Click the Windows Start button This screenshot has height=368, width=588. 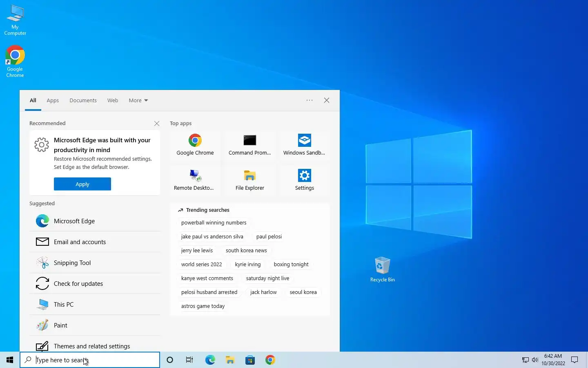click(x=10, y=360)
